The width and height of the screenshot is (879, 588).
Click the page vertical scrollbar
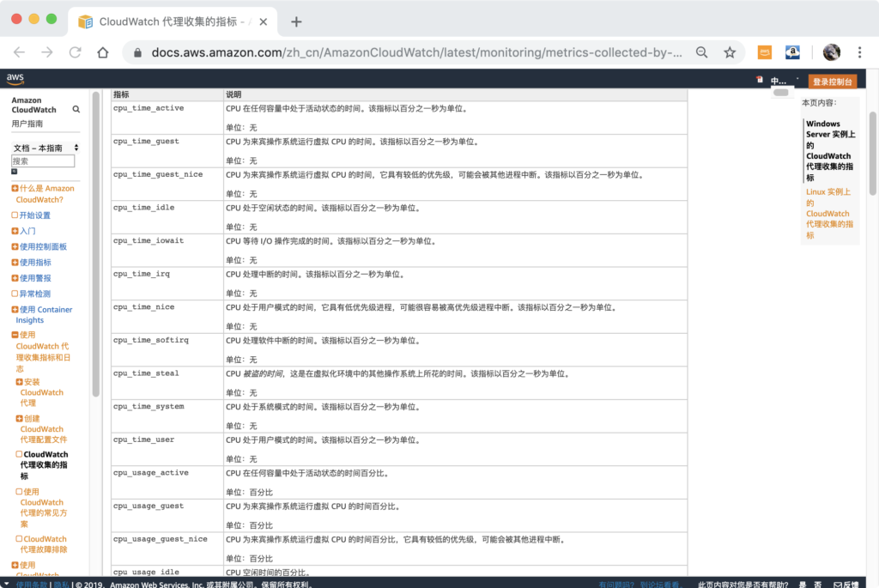pyautogui.click(x=873, y=153)
